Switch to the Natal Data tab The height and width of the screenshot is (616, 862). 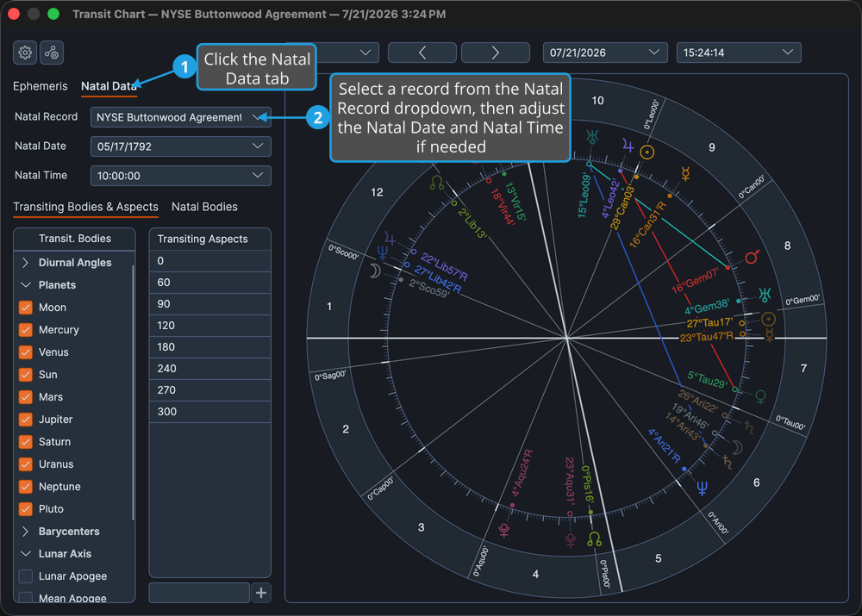[x=109, y=86]
